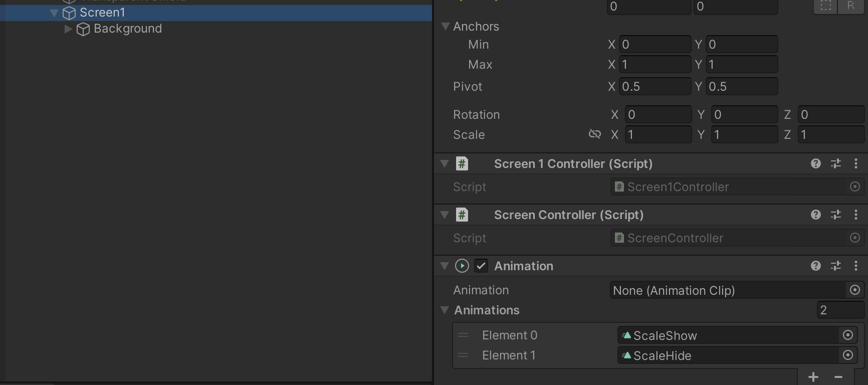This screenshot has width=868, height=385.
Task: Add an animation element with plus button
Action: tap(813, 376)
